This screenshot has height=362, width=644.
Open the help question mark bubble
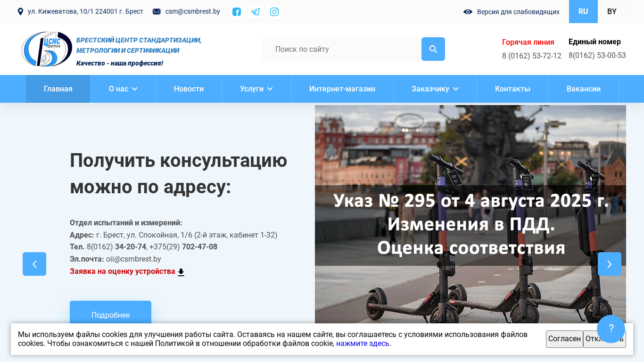click(x=611, y=329)
